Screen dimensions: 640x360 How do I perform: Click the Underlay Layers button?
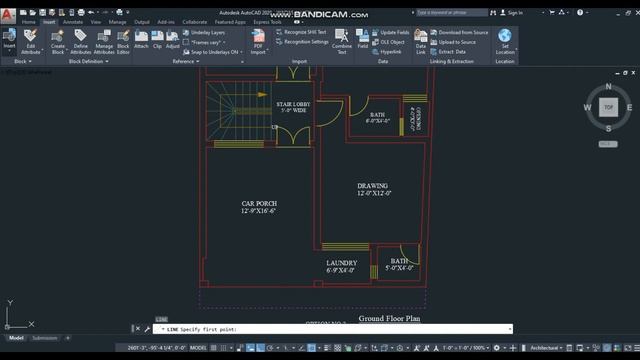click(x=204, y=32)
